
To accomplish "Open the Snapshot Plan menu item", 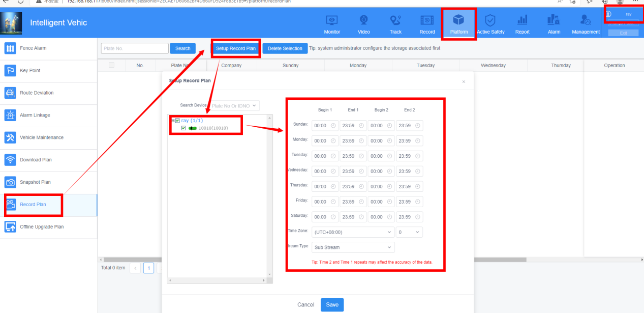I will (x=48, y=182).
